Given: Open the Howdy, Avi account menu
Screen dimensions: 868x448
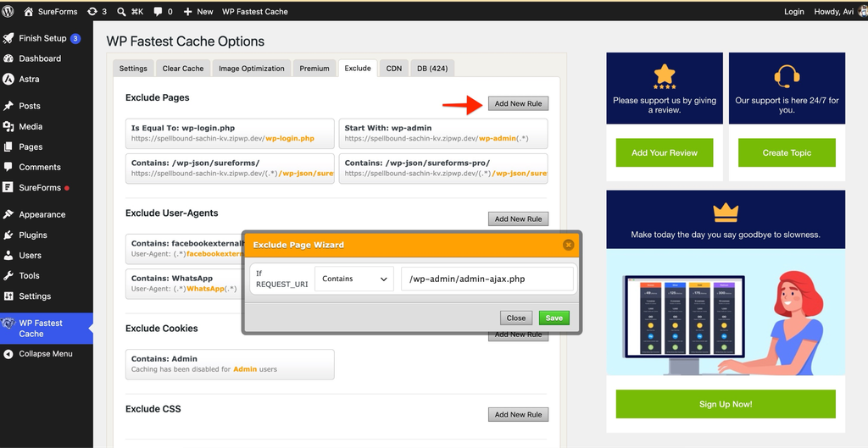Looking at the screenshot, I should [839, 11].
